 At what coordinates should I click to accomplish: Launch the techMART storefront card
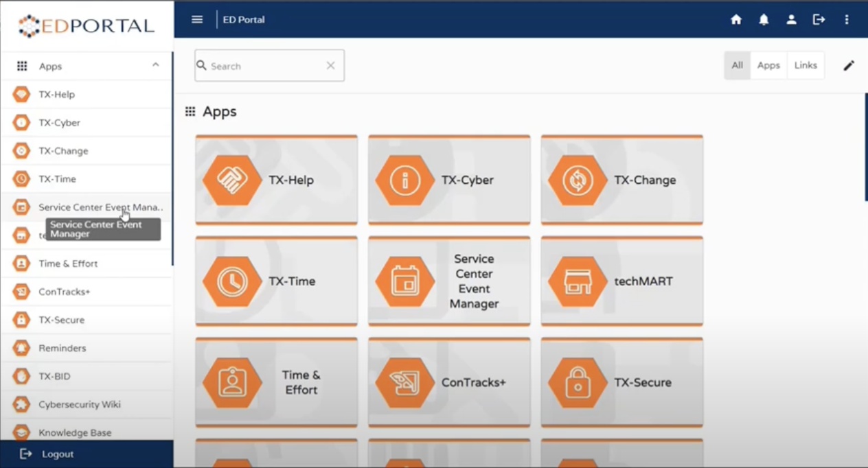click(622, 281)
